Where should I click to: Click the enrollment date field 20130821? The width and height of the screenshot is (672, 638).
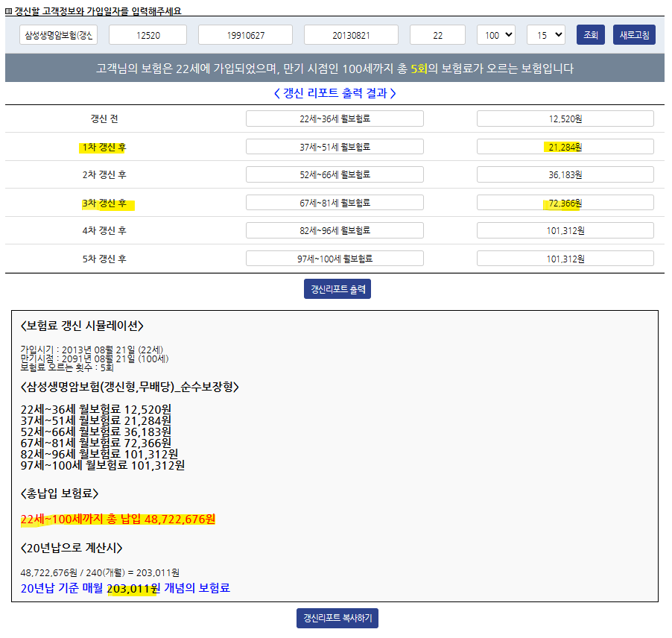(352, 35)
